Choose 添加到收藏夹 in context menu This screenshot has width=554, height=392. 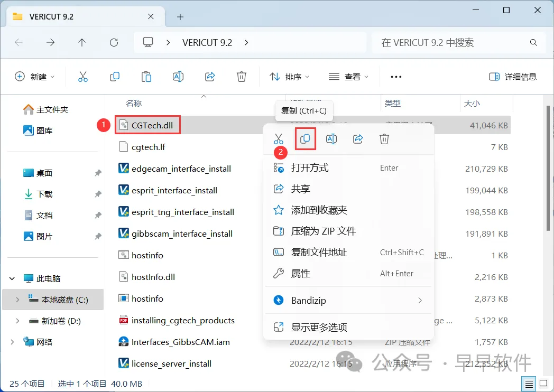[348, 210]
